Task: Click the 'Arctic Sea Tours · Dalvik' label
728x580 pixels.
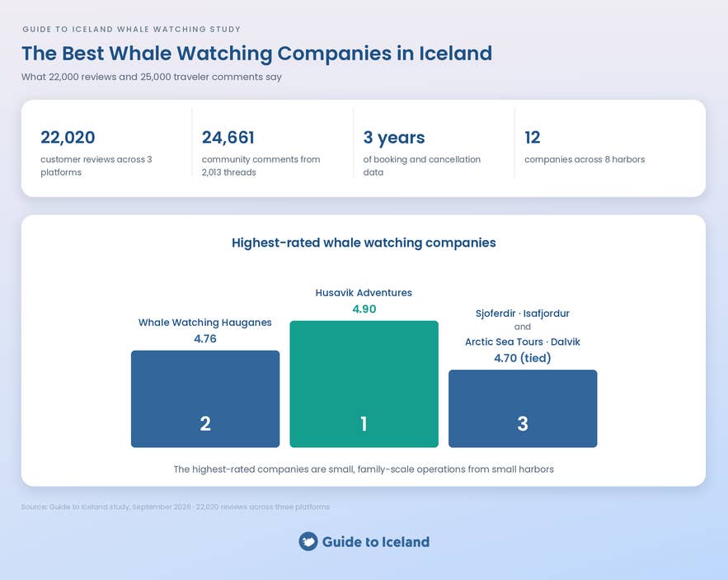Action: point(523,342)
